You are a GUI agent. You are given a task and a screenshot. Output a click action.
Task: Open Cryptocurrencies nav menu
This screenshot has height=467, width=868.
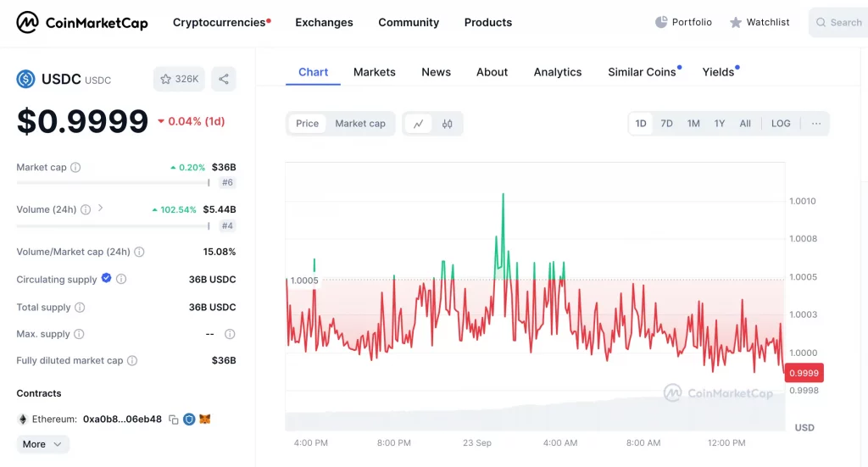pyautogui.click(x=220, y=23)
